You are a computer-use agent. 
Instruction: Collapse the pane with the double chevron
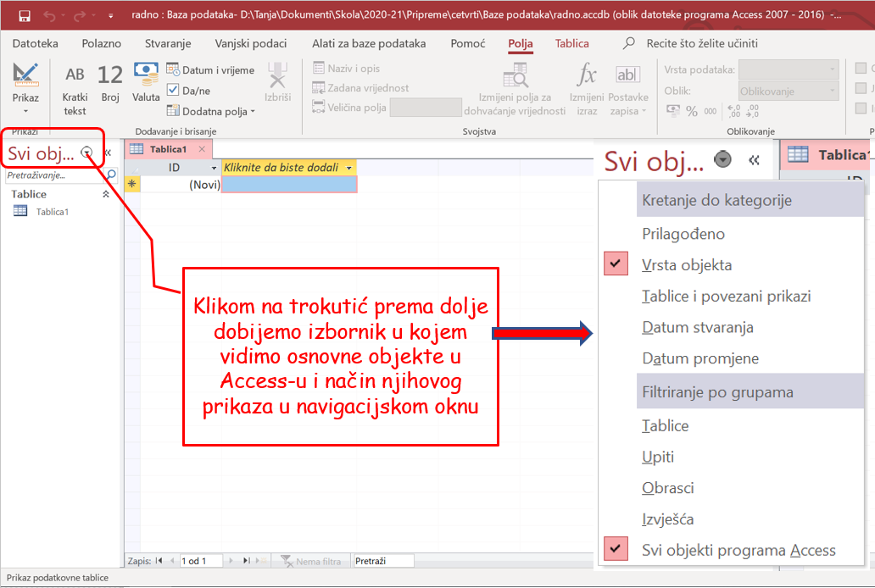pos(754,158)
